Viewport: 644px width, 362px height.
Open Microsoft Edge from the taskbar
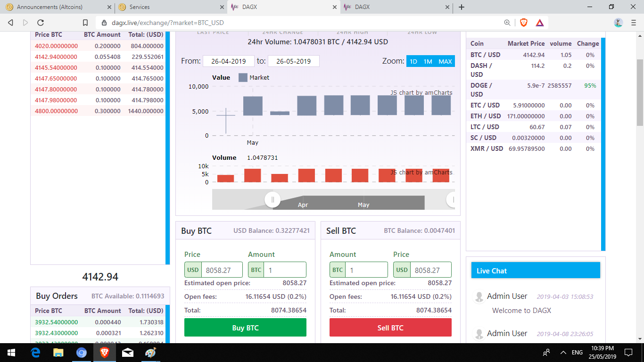pyautogui.click(x=35, y=353)
